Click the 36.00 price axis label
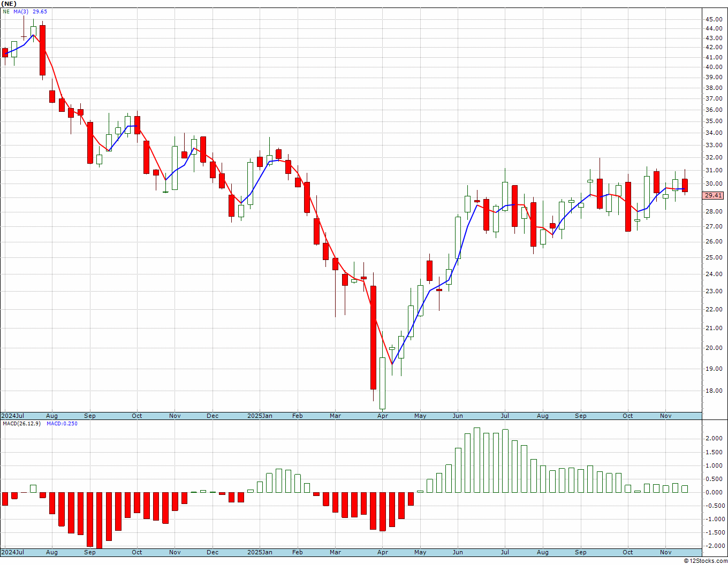 pyautogui.click(x=714, y=110)
